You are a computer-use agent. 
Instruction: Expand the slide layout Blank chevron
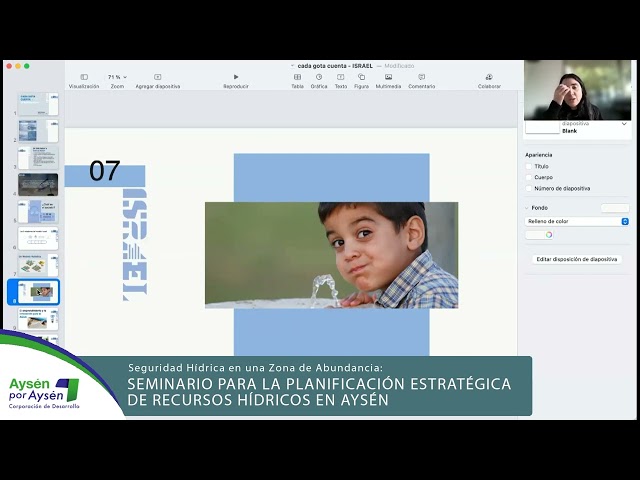(x=624, y=124)
